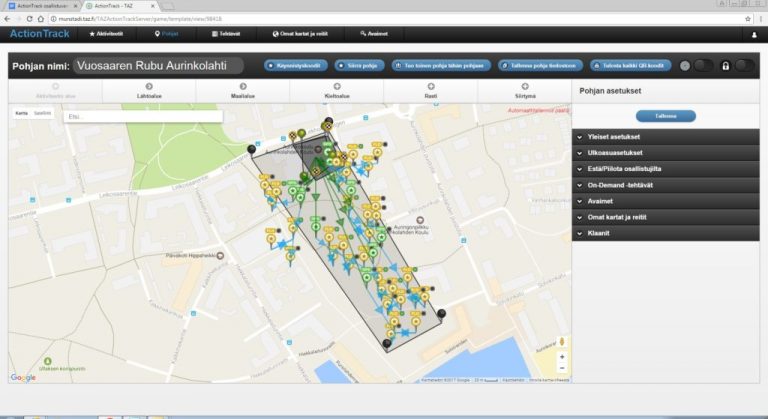
Task: Expand Omat kartat ja reitit settings section
Action: (x=666, y=217)
